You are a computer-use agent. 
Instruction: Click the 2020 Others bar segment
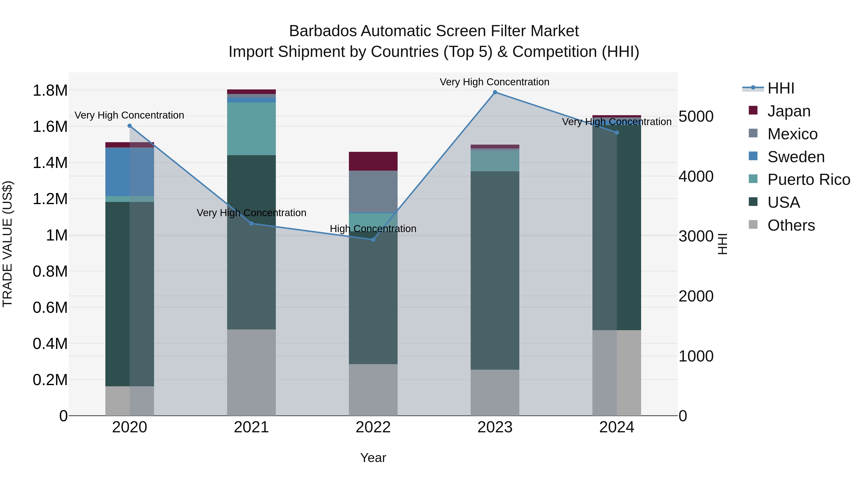[x=130, y=401]
